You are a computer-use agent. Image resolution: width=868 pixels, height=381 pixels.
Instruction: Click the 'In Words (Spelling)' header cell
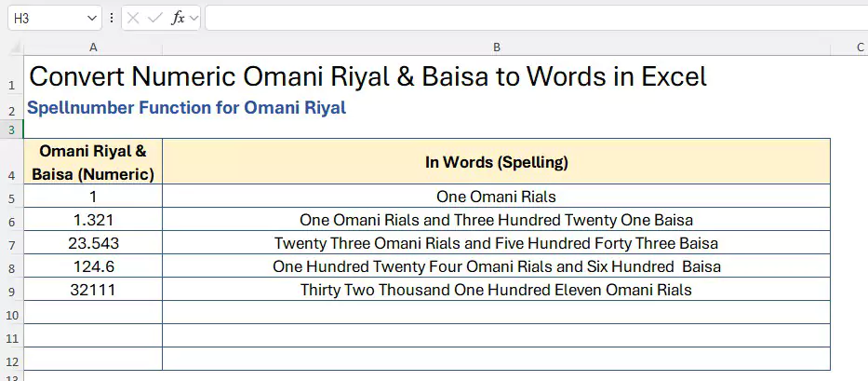click(497, 162)
